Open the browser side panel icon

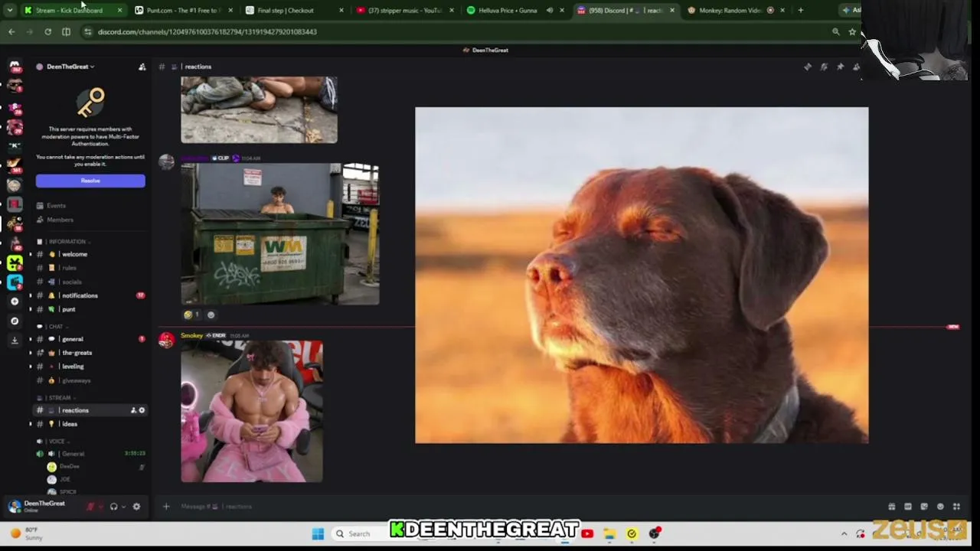click(x=66, y=31)
